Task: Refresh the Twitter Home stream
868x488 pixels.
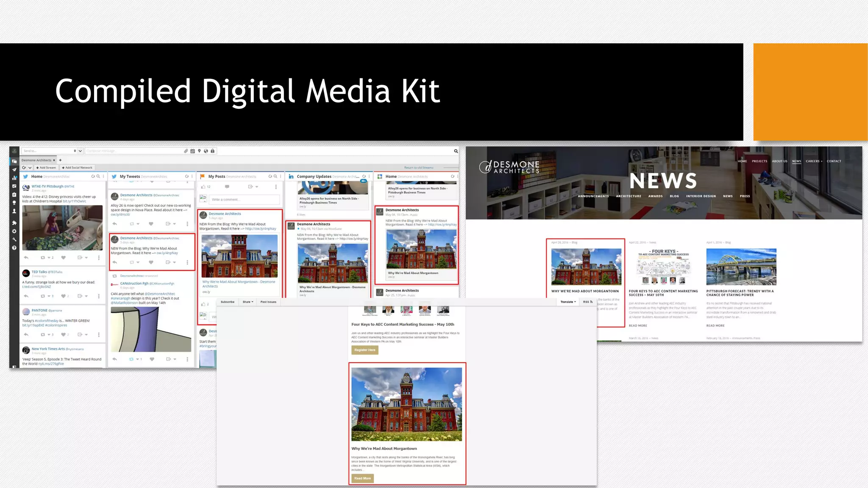Action: [93, 177]
